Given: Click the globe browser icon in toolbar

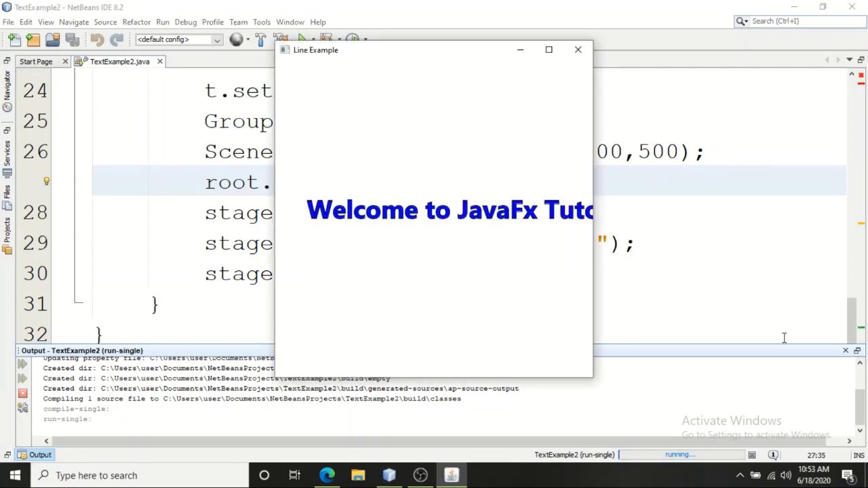Looking at the screenshot, I should [x=236, y=39].
